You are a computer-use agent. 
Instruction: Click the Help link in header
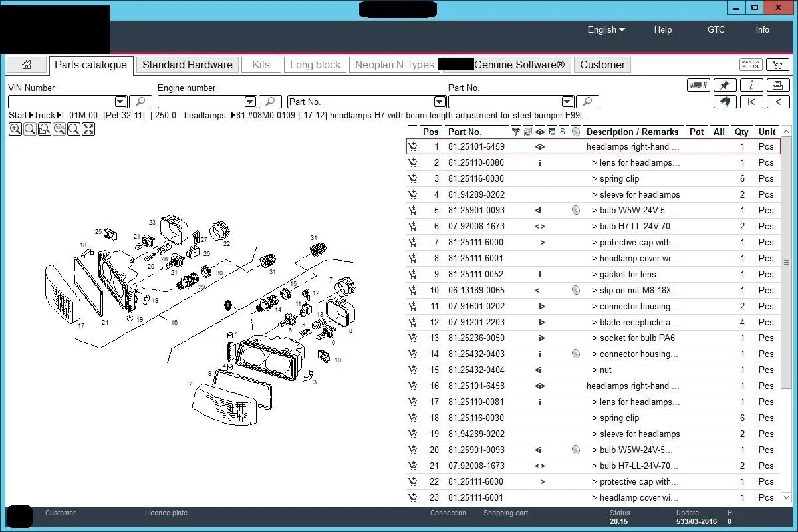[x=662, y=29]
